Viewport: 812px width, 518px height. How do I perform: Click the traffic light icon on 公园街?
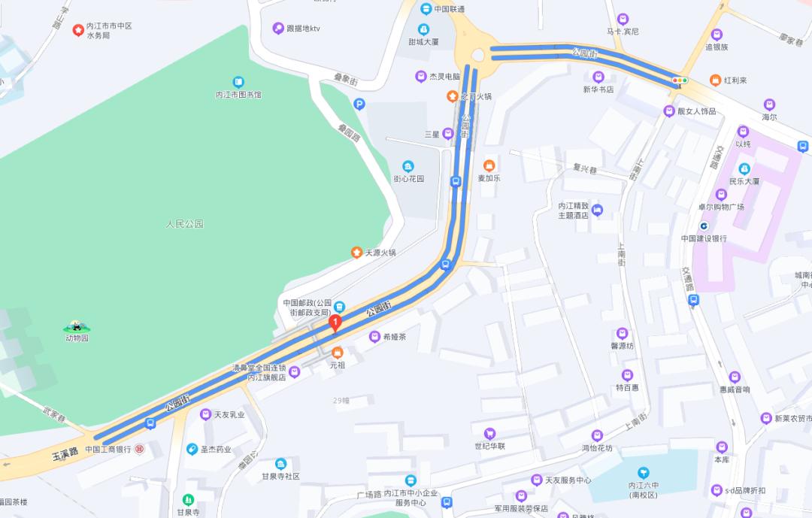(x=680, y=80)
